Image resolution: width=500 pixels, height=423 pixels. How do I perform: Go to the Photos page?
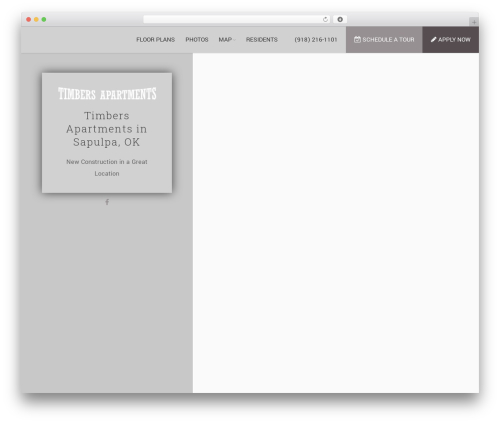coord(197,40)
